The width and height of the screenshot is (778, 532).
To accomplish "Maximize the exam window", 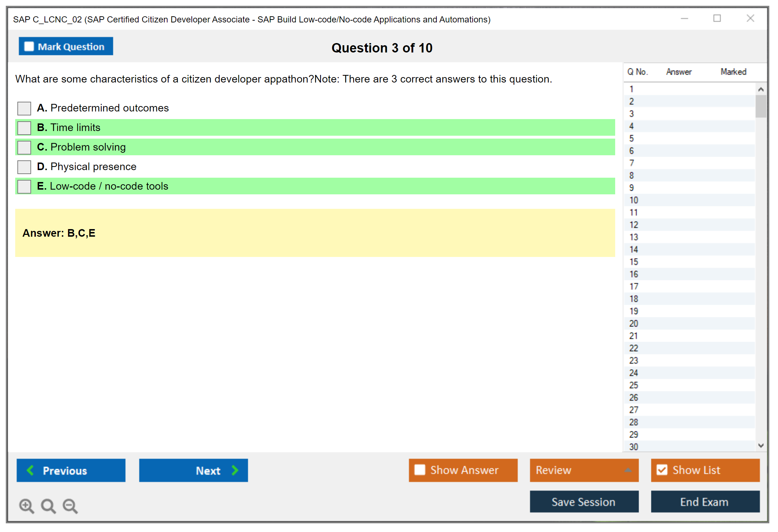I will pos(717,18).
